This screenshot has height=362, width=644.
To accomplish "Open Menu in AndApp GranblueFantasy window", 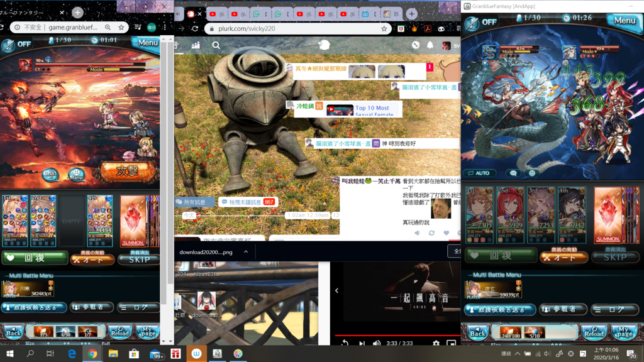I will point(624,20).
